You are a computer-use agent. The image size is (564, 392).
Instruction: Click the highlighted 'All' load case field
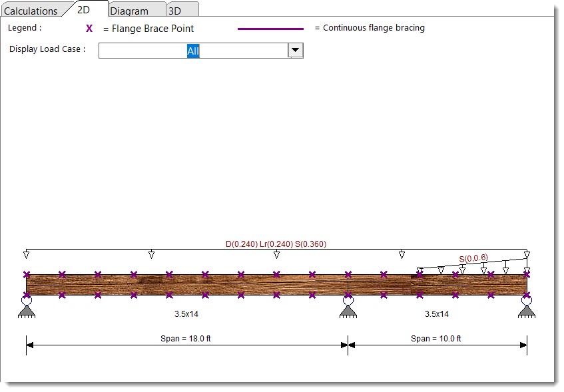193,51
